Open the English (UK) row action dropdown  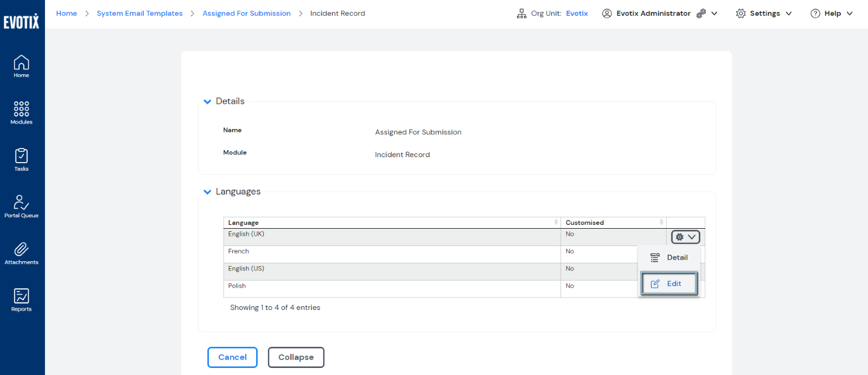(686, 237)
